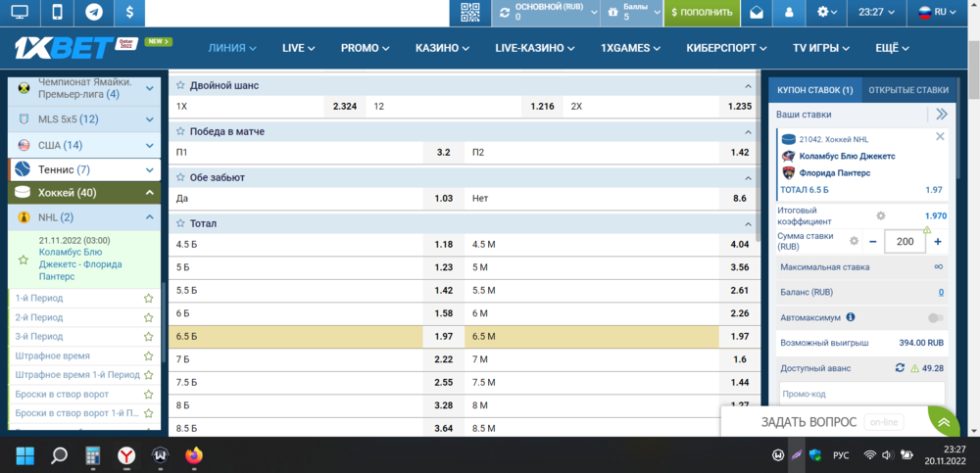Add Тотал market to favorites

tap(180, 223)
